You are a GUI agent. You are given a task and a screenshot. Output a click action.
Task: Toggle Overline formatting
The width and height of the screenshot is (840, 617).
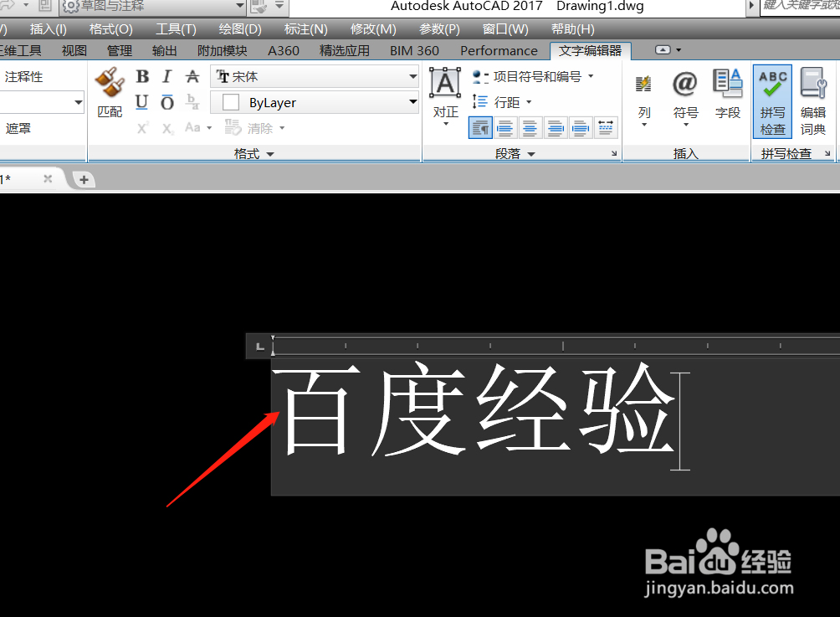[167, 102]
